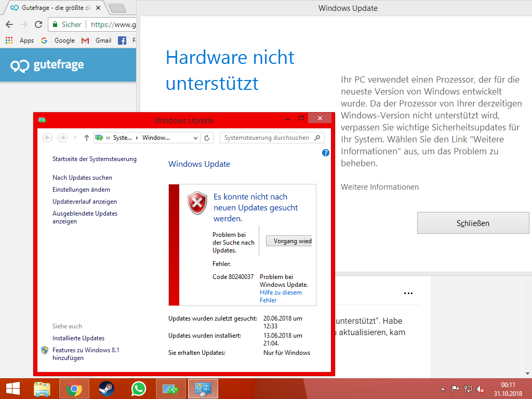Viewport: 532px width, 399px height.
Task: Click 'Hilfe zu diesem Fehler' link
Action: (x=281, y=296)
